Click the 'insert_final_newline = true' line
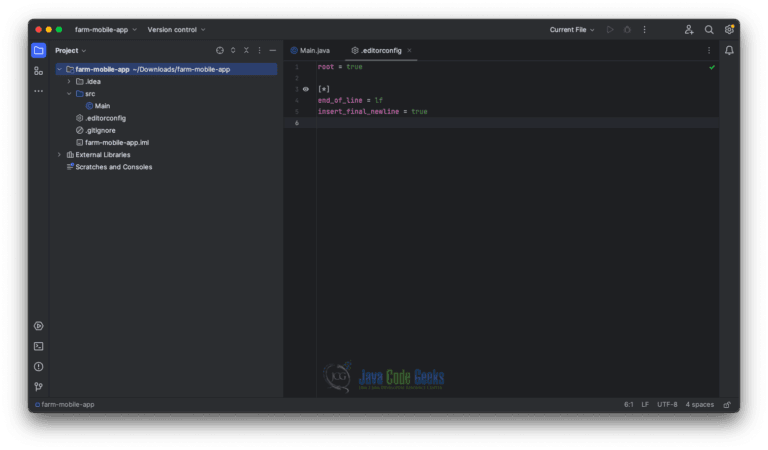 372,112
